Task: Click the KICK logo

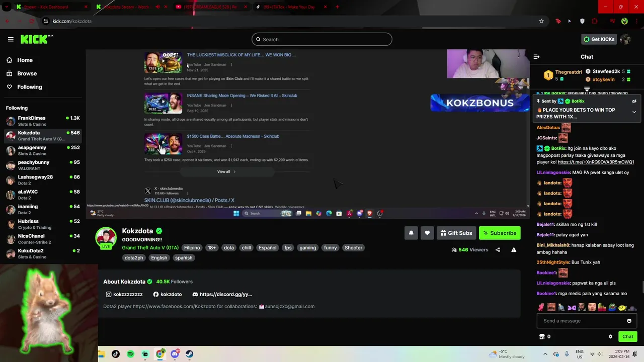Action: 37,39
